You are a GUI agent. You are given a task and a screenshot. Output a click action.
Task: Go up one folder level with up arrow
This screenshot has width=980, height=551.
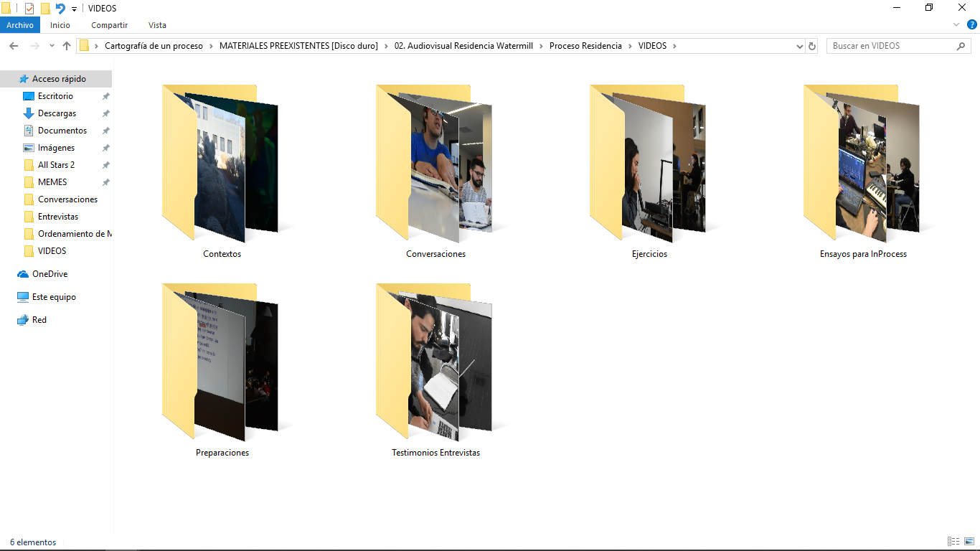click(x=67, y=46)
